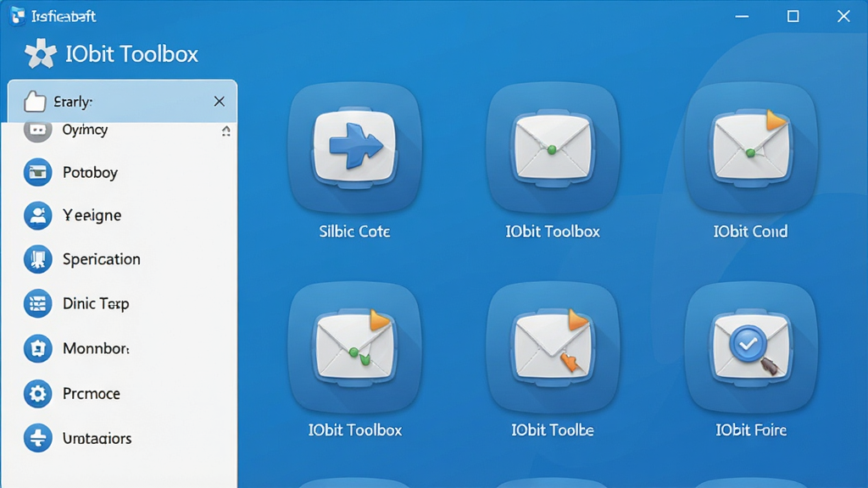The height and width of the screenshot is (488, 868).
Task: Select the Yeeigne menu entry
Action: click(92, 215)
